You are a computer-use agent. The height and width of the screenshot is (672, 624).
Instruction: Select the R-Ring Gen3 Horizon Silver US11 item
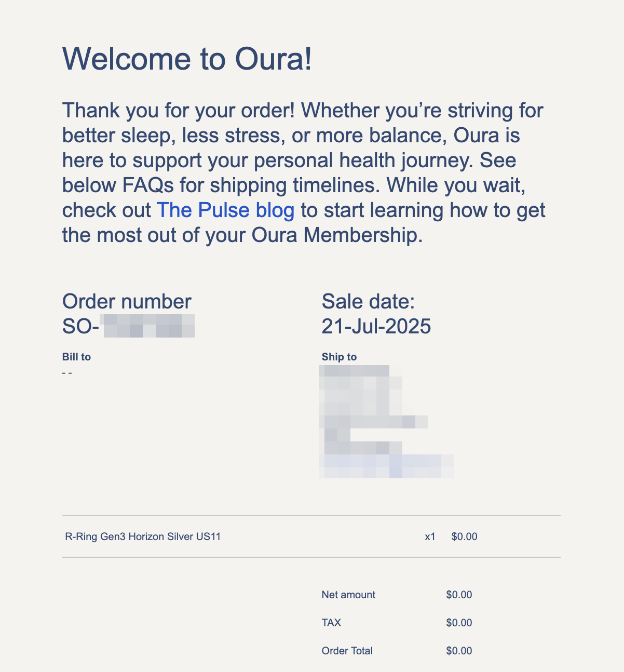click(143, 536)
